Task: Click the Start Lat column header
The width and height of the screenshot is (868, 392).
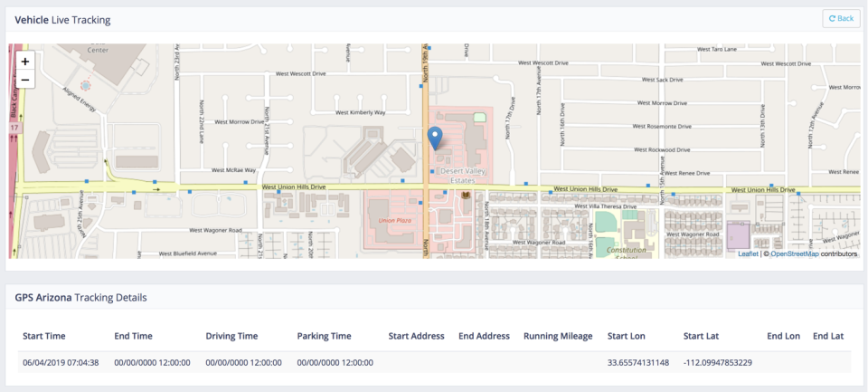Action: (701, 336)
